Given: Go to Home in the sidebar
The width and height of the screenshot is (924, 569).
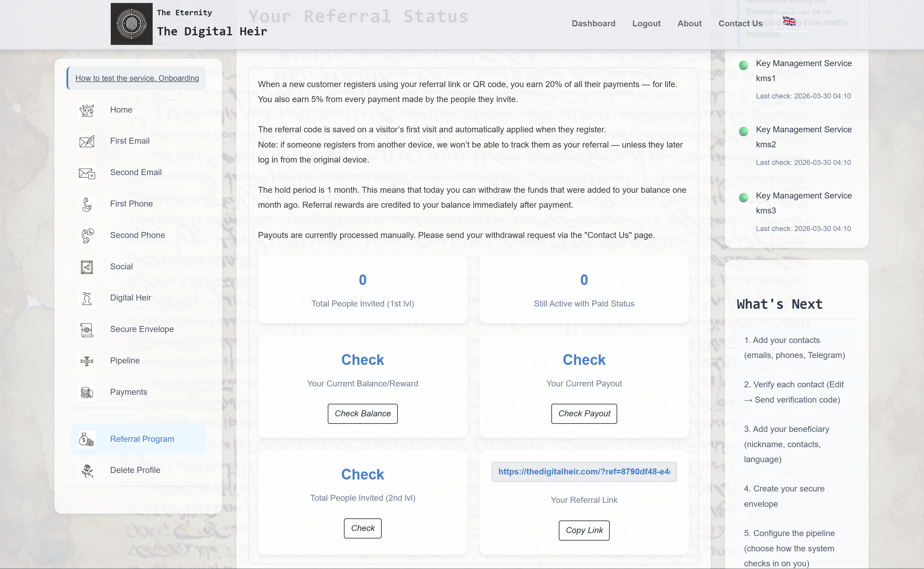Looking at the screenshot, I should (x=138, y=110).
